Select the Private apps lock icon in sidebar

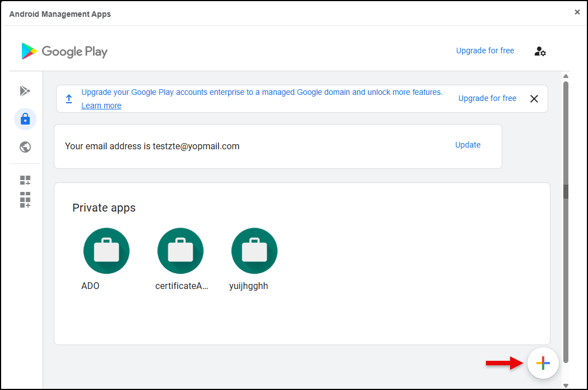click(x=25, y=119)
